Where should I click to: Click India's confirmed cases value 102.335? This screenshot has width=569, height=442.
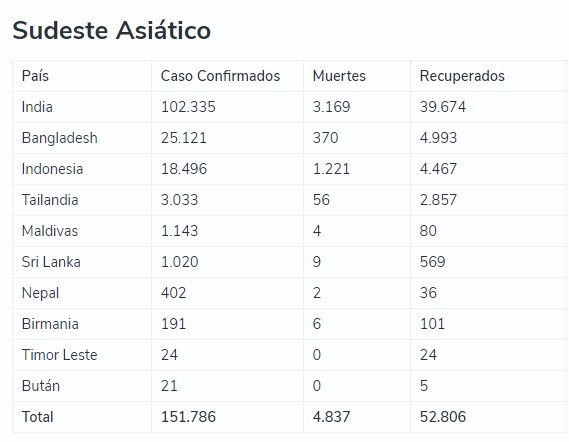point(188,107)
